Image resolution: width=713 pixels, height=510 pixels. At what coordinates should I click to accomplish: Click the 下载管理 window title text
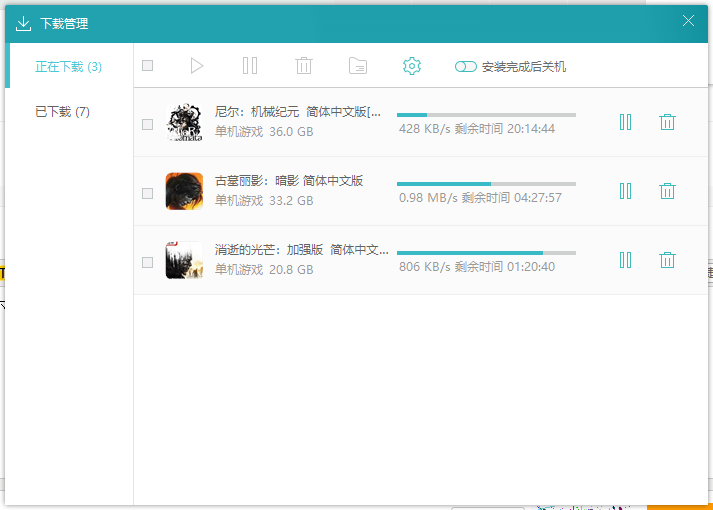[x=64, y=24]
